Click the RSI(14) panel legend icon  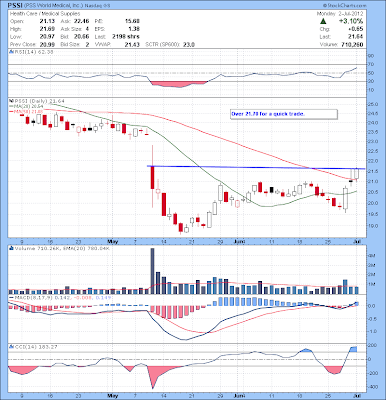[x=11, y=52]
